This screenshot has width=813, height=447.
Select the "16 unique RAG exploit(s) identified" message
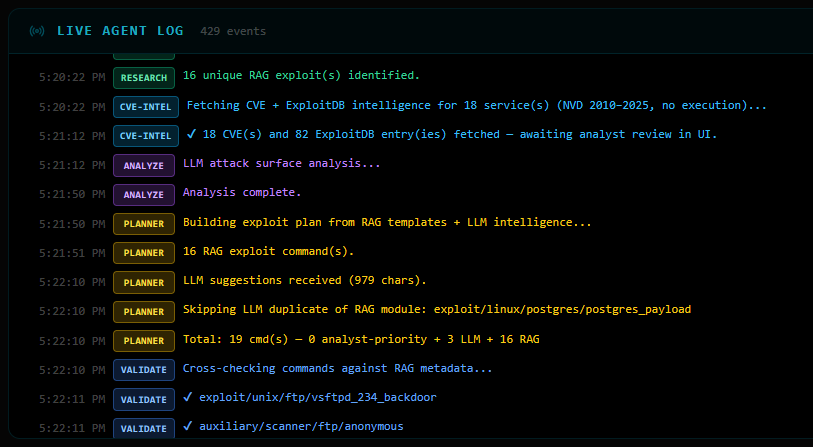click(x=301, y=76)
